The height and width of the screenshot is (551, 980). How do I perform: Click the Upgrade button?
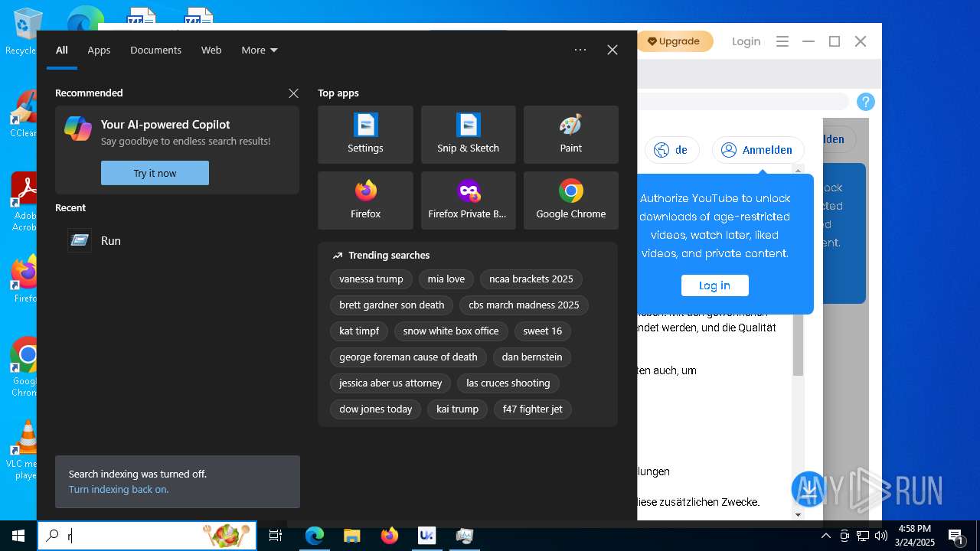674,41
